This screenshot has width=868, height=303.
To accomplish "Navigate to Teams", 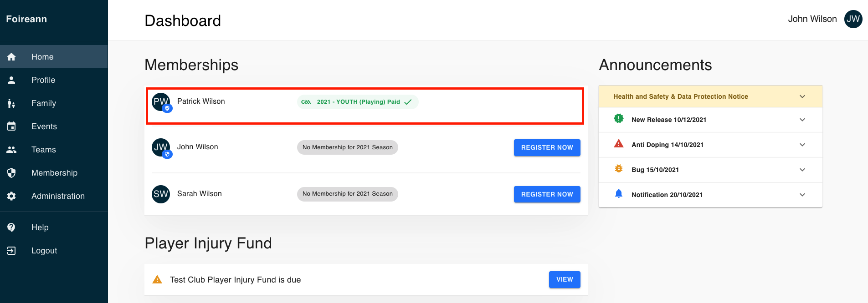I will point(54,150).
